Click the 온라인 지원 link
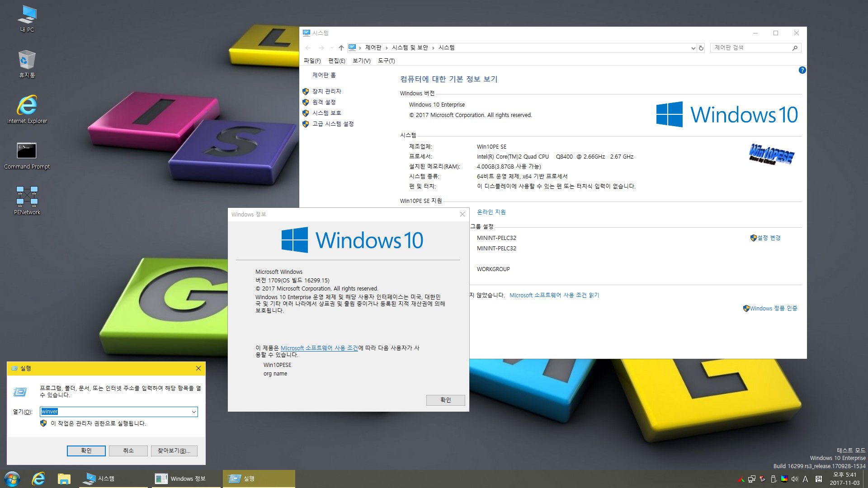The height and width of the screenshot is (488, 868). pyautogui.click(x=491, y=212)
